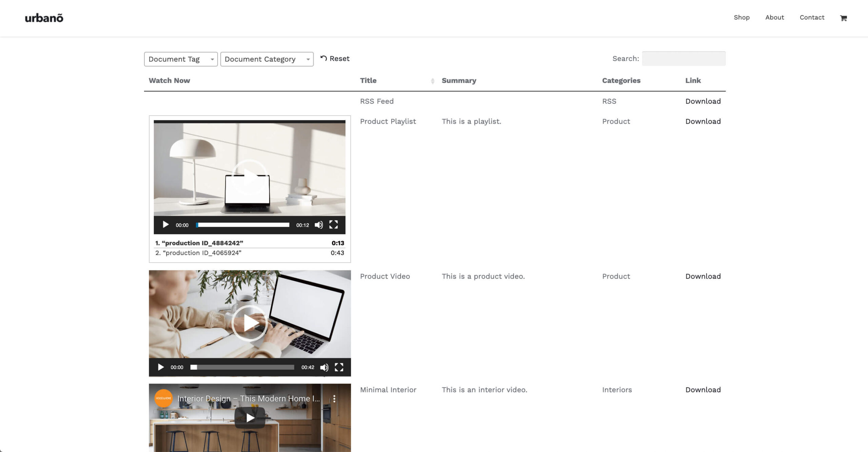Click the big play circle on laptop video
The height and width of the screenshot is (452, 868).
250,323
